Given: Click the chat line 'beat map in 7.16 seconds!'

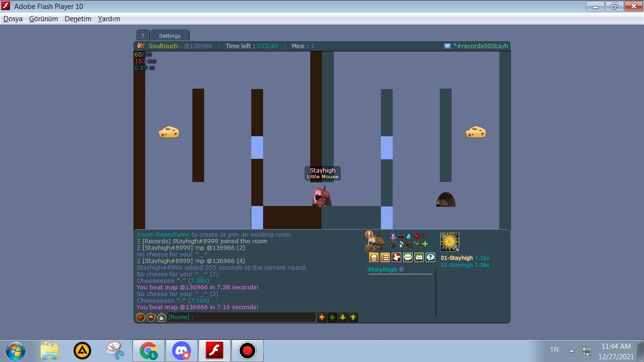Looking at the screenshot, I should [x=198, y=307].
